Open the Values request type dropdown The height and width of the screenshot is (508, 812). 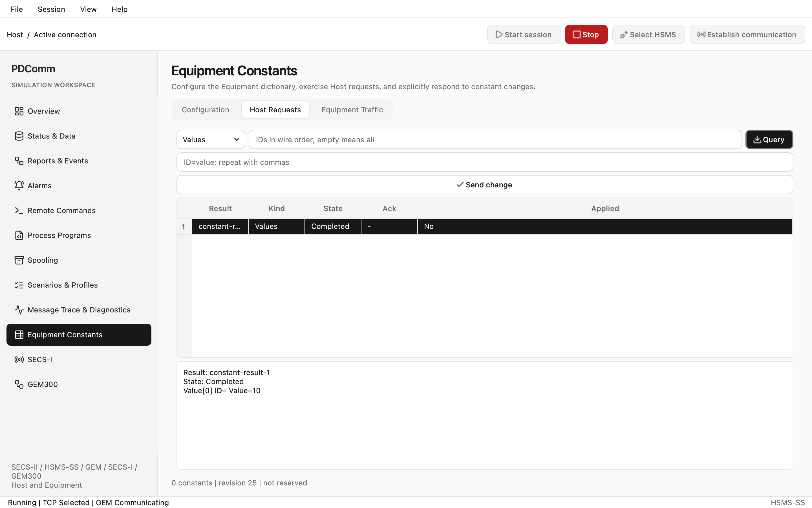[211, 140]
